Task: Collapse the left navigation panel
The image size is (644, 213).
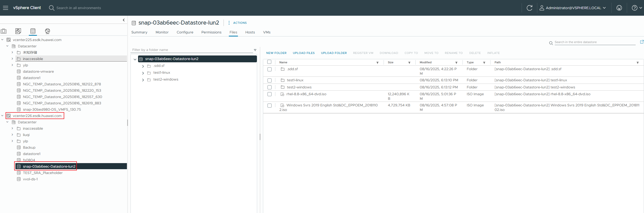Action: point(124,20)
